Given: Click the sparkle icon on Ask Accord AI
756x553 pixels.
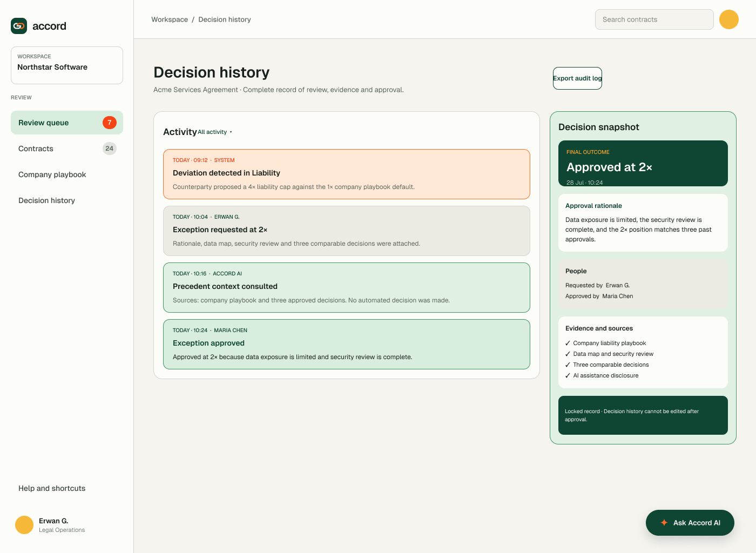Looking at the screenshot, I should (x=664, y=523).
